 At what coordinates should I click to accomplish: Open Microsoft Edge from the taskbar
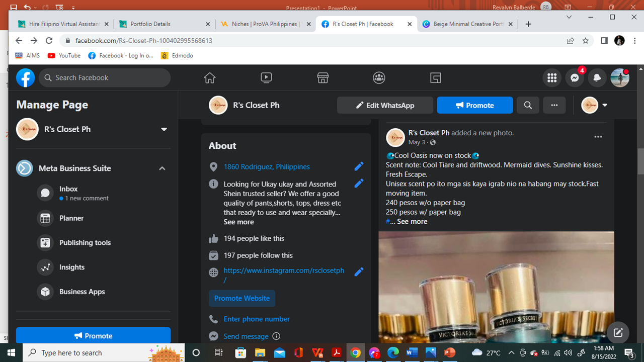point(393,352)
